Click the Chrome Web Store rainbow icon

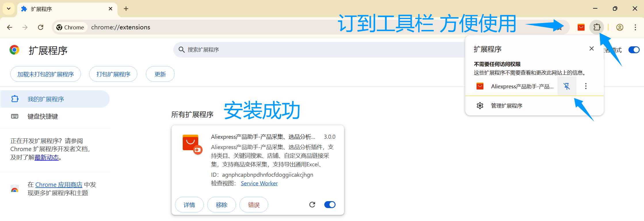15,189
